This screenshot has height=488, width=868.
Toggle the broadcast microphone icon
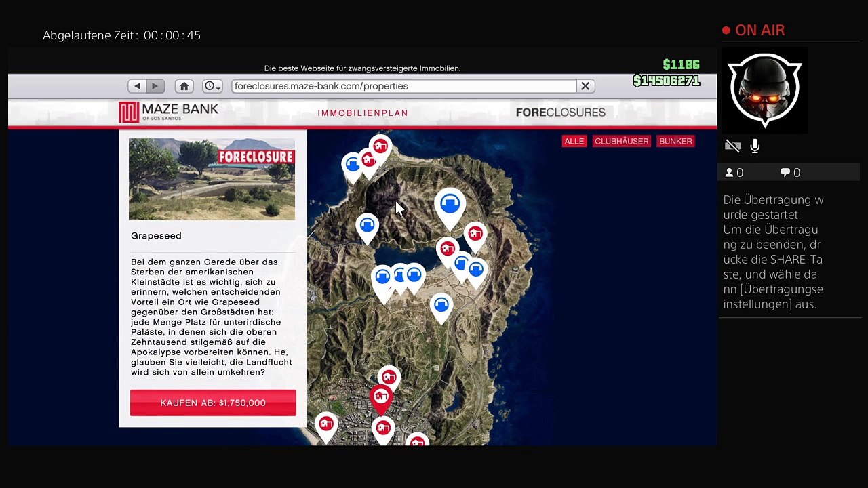[755, 146]
